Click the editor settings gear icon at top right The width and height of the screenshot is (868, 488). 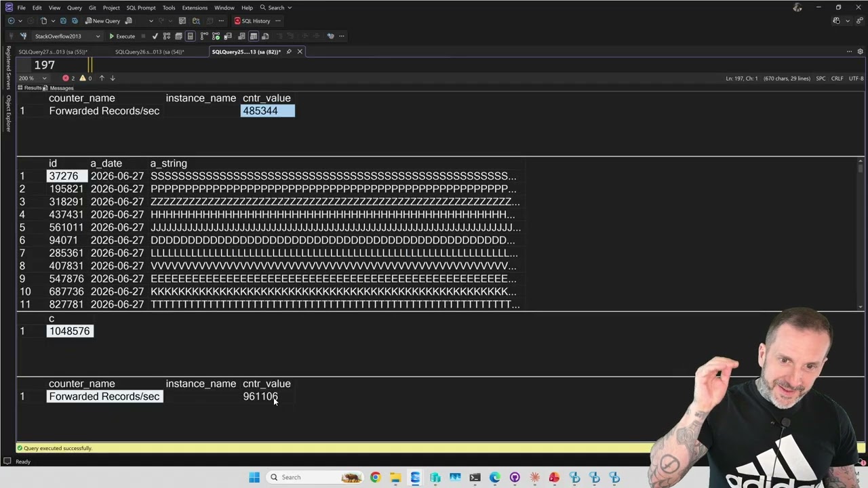coord(861,52)
